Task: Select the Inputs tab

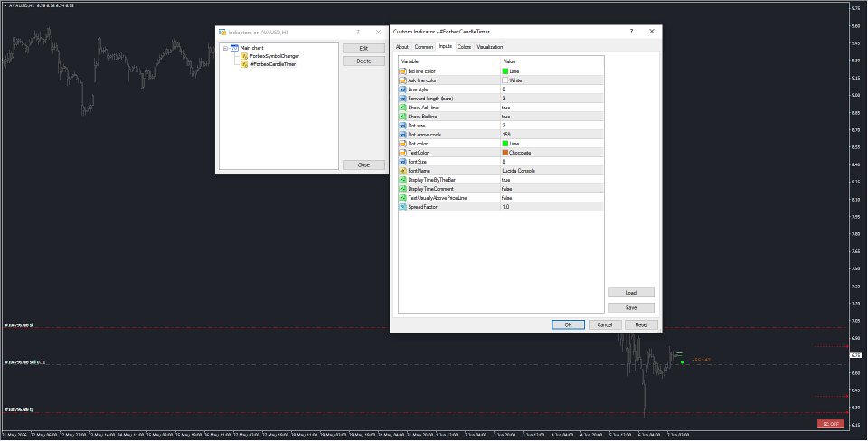Action: pyautogui.click(x=445, y=46)
